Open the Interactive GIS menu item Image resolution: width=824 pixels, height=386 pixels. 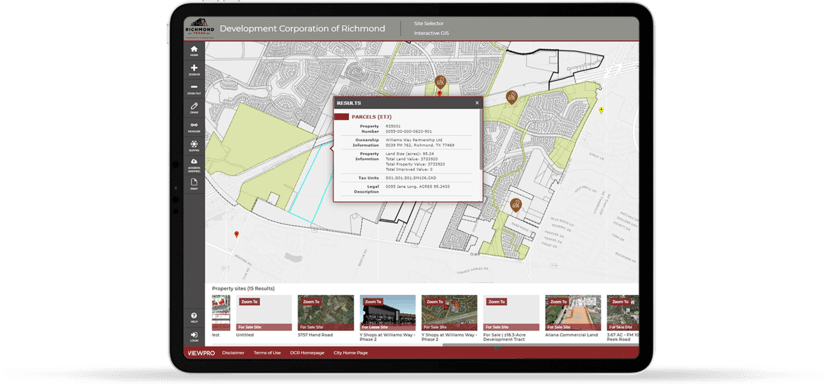point(431,33)
